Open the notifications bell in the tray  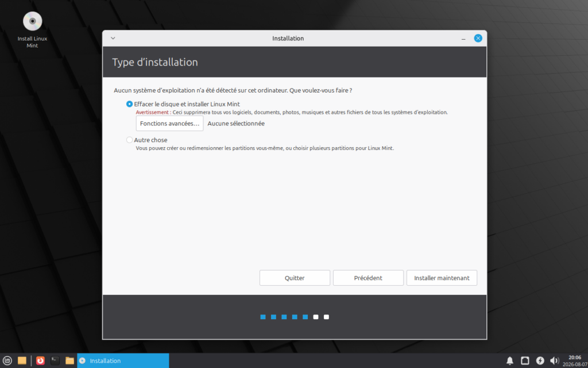(x=510, y=361)
